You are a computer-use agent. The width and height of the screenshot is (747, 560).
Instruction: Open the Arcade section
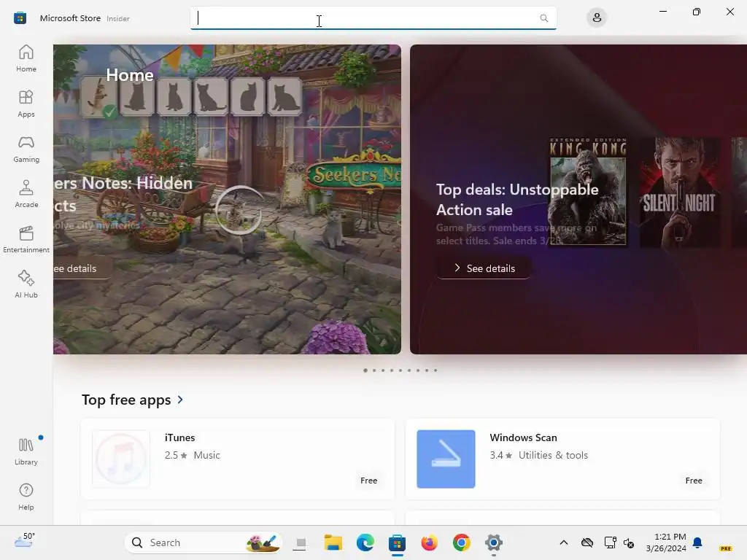(26, 194)
